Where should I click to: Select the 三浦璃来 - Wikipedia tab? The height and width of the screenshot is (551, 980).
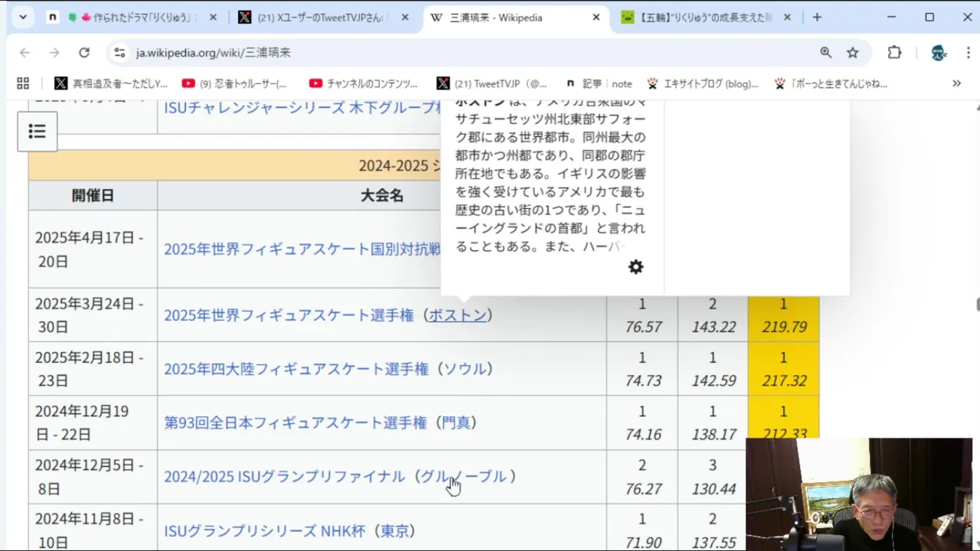[x=516, y=17]
